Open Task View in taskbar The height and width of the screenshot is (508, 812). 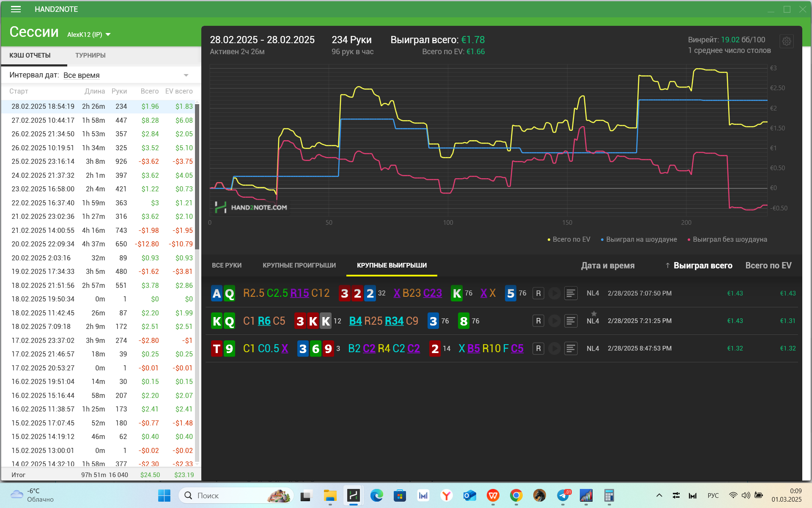coord(306,495)
